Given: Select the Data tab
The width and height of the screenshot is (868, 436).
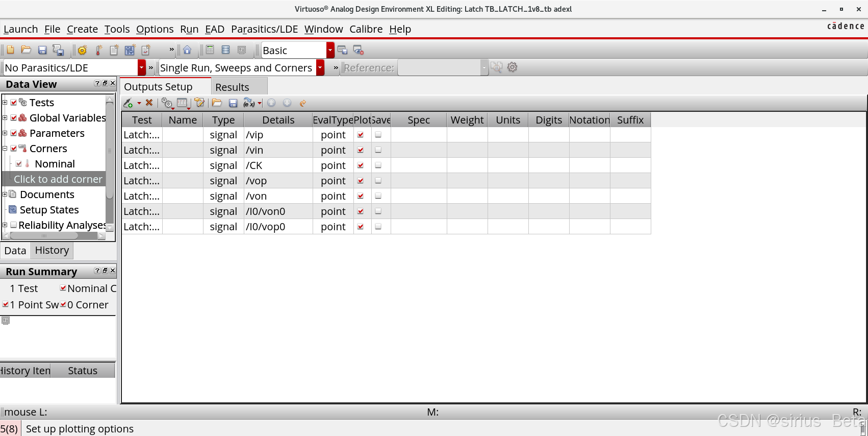Looking at the screenshot, I should point(15,250).
